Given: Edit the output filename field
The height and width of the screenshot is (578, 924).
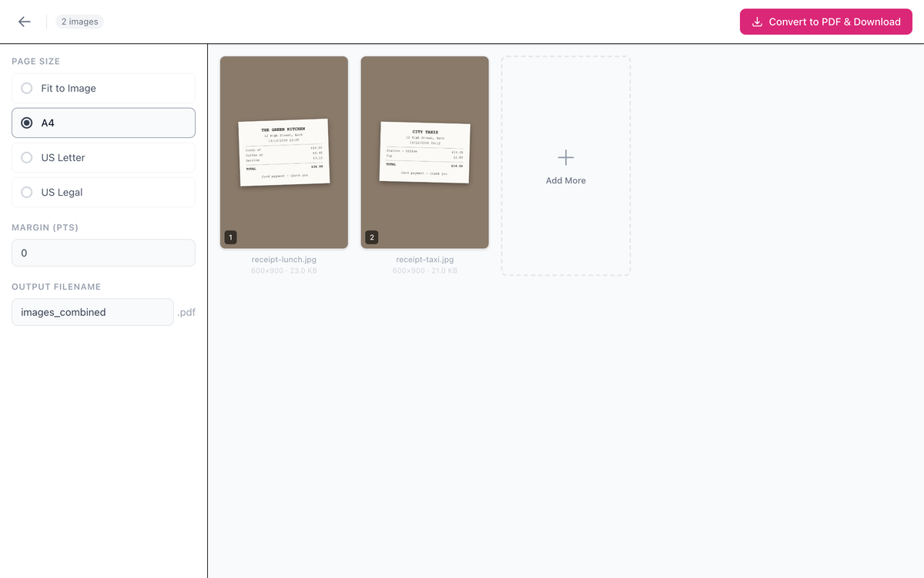Looking at the screenshot, I should click(x=92, y=312).
